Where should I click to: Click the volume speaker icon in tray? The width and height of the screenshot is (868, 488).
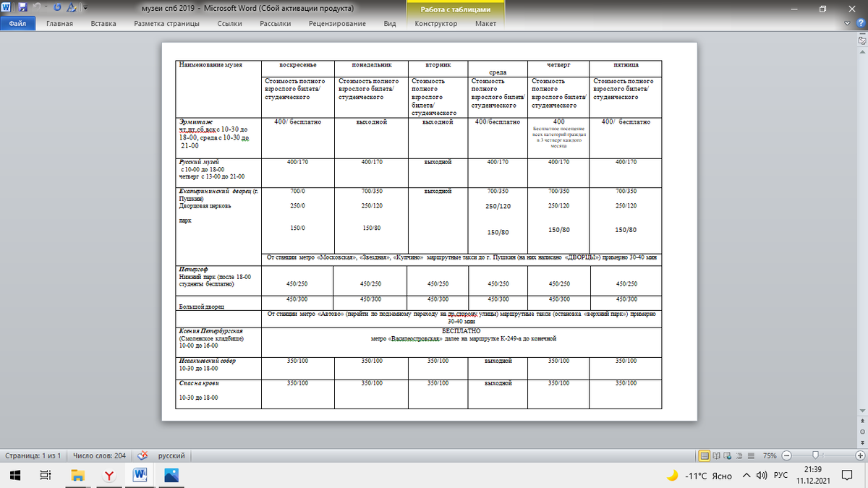[x=760, y=476]
